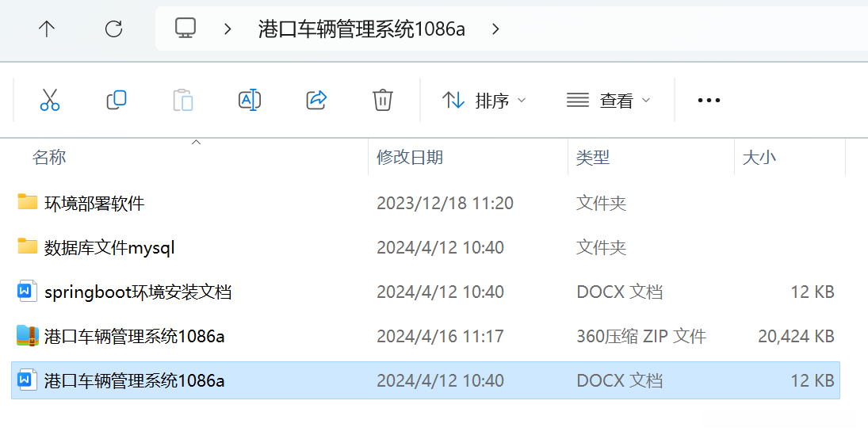Select the 港口车辆管理系统1086a ZIP archive
868x435 pixels.
point(135,337)
